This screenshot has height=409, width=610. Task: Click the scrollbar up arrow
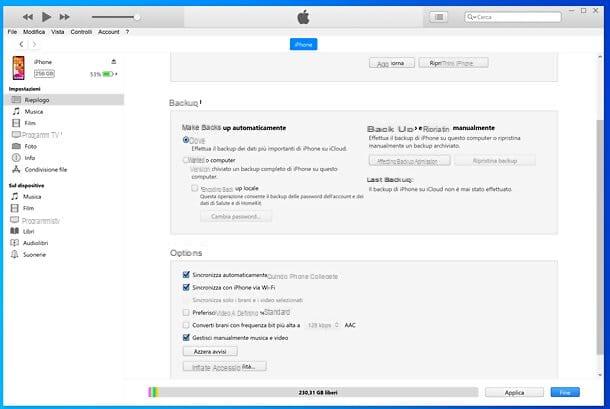(599, 57)
